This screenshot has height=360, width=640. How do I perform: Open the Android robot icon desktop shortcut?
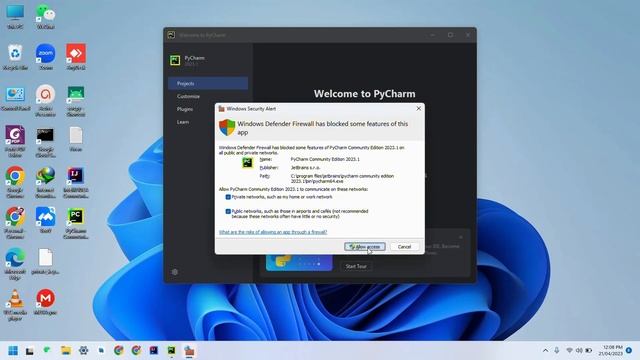click(x=76, y=101)
